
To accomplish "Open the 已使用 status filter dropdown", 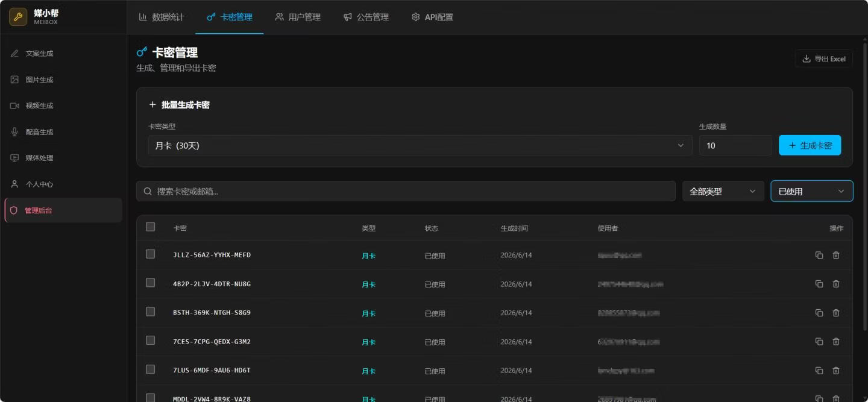I will 812,191.
